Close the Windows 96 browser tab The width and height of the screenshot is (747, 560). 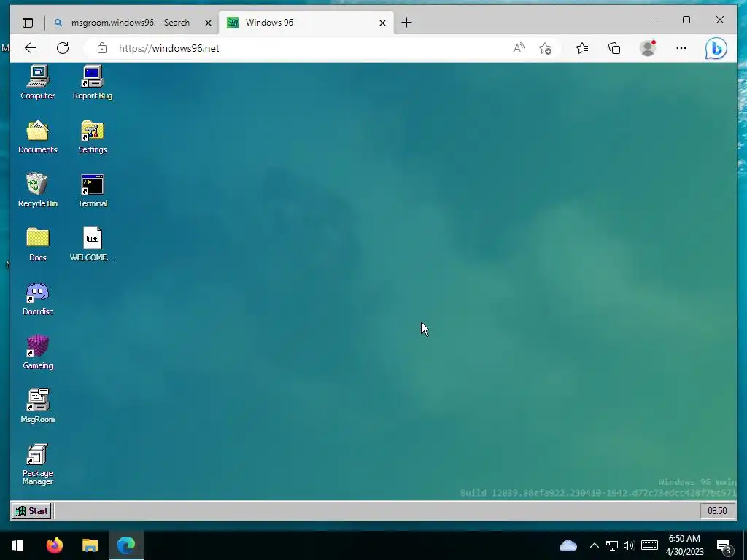382,23
